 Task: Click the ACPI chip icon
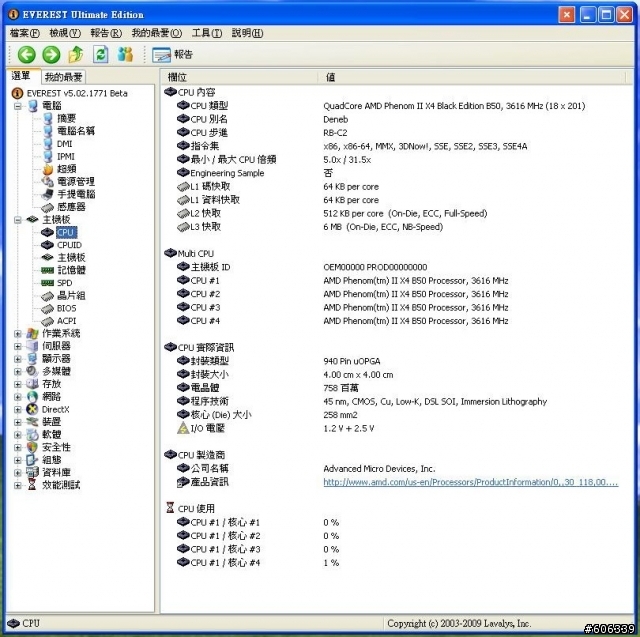[x=48, y=321]
